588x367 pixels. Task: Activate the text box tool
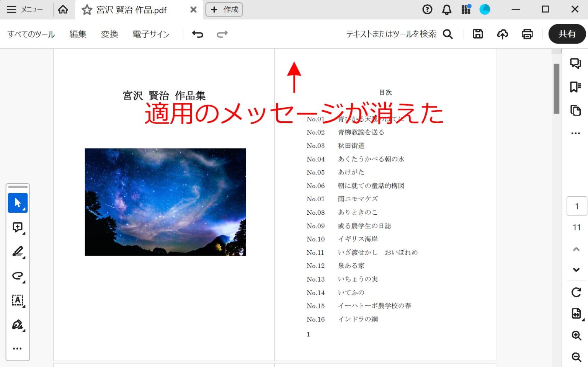18,300
